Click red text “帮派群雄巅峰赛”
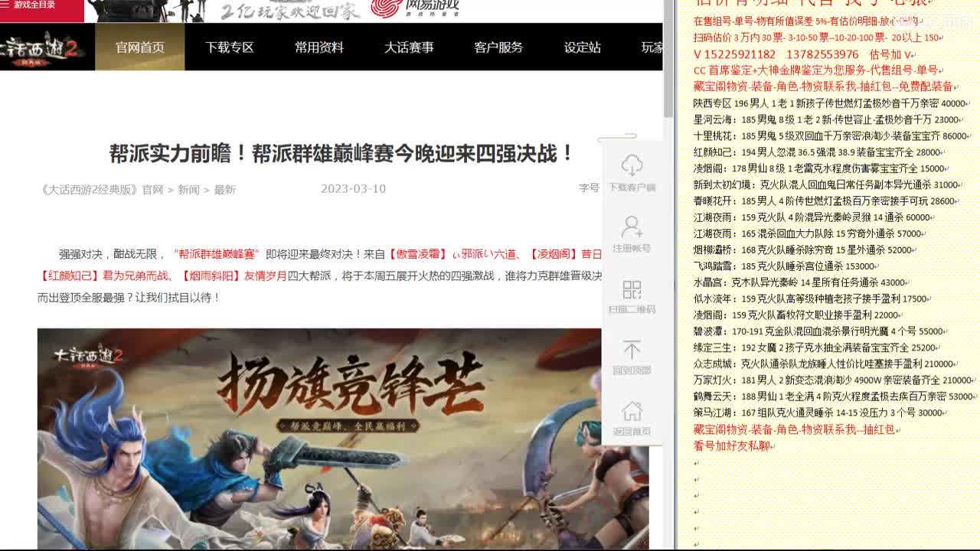Image resolution: width=980 pixels, height=551 pixels. [x=217, y=254]
